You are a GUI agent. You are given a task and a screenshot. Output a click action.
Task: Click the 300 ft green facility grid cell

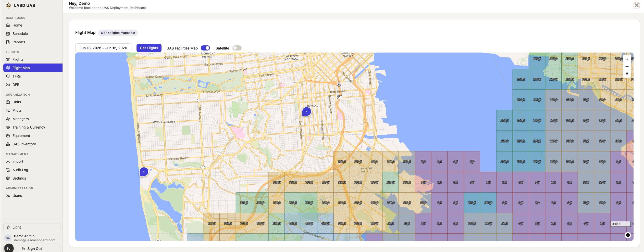[244, 203]
